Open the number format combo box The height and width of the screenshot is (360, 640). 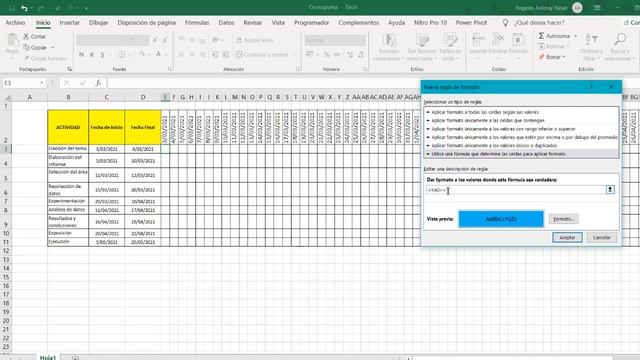point(335,40)
